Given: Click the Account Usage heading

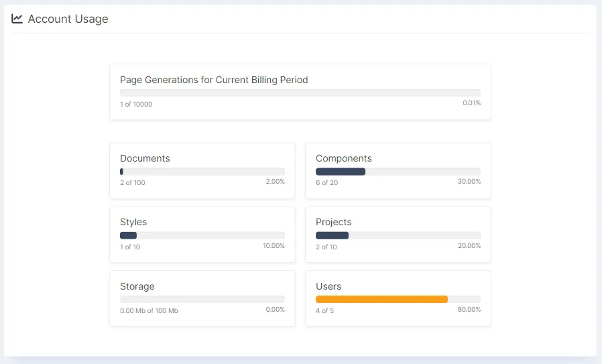Looking at the screenshot, I should (68, 19).
